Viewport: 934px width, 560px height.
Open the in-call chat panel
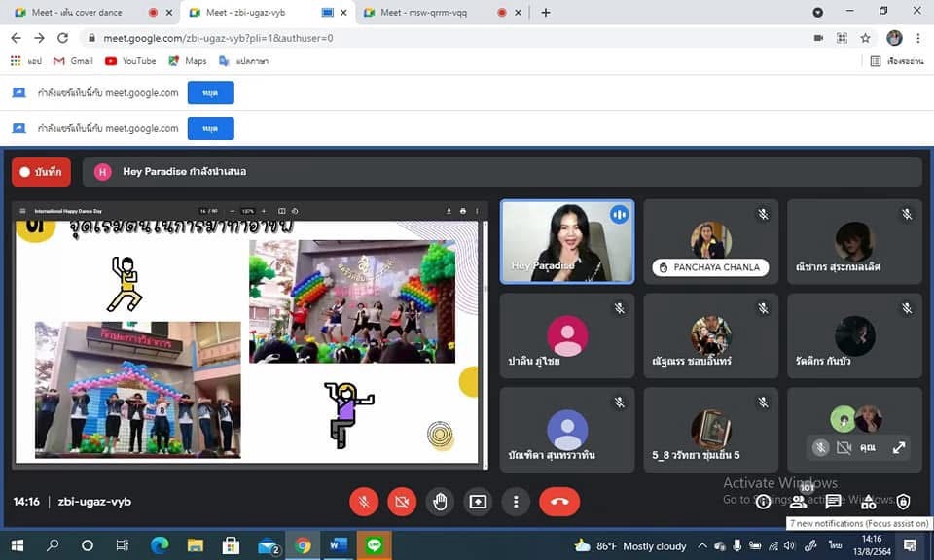tap(834, 502)
